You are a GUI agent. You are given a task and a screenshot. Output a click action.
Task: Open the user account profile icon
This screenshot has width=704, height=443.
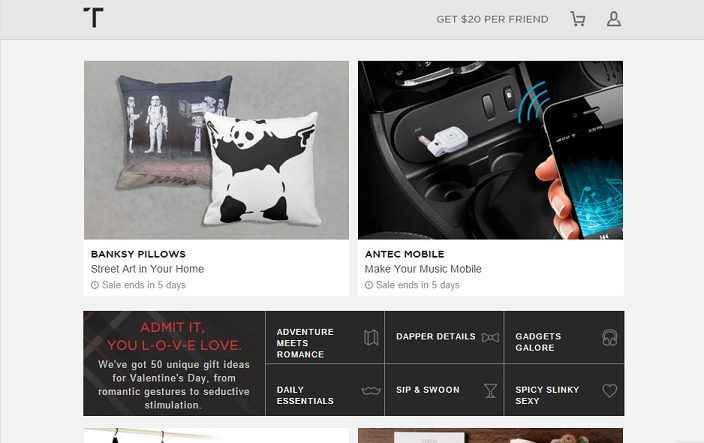pos(614,19)
